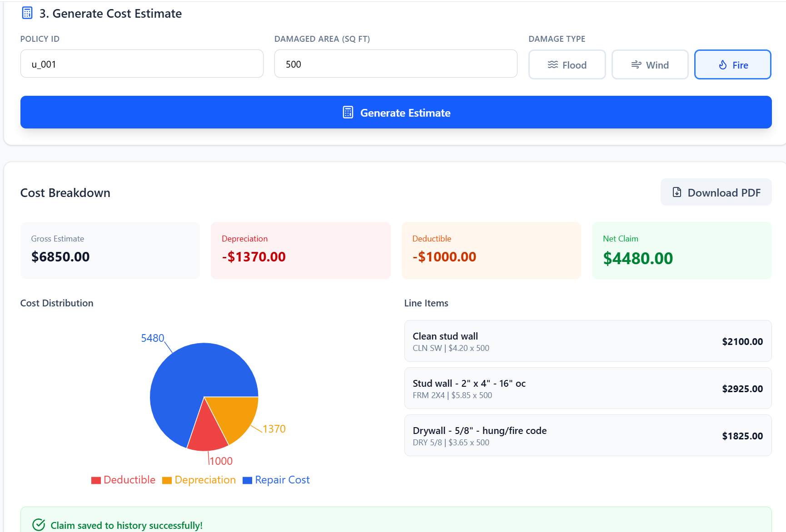Click the Cost Breakdown heading
This screenshot has width=786, height=532.
(x=65, y=192)
